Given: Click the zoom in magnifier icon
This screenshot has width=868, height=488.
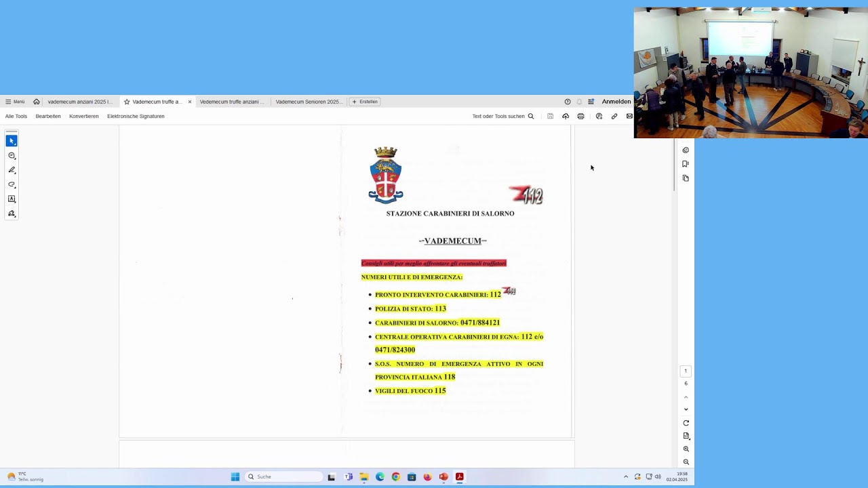Looking at the screenshot, I should tap(686, 449).
